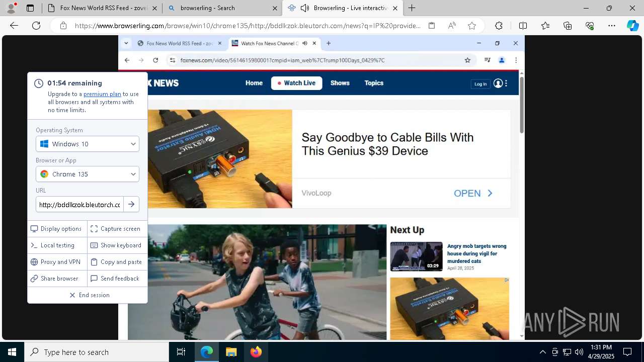Open Edge tab actions menu icon
The width and height of the screenshot is (644, 362).
[x=30, y=8]
